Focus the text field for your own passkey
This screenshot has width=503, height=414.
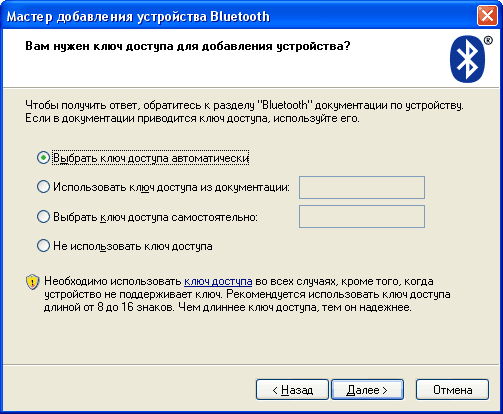point(362,217)
